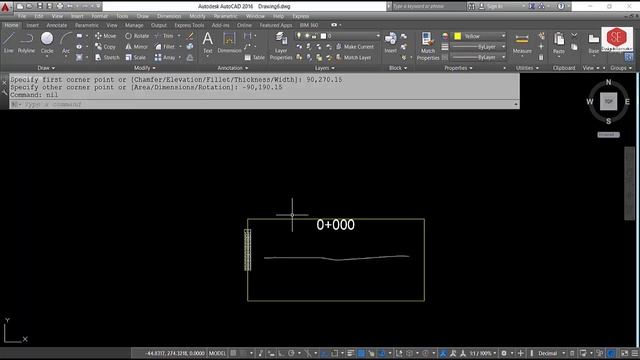The image size is (640, 360).
Task: Expand the Modify panel
Action: (144, 68)
